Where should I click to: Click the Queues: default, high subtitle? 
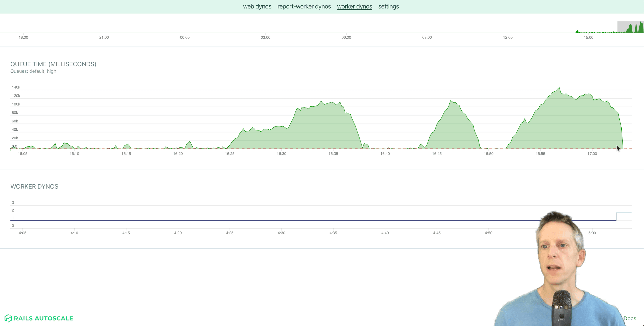[33, 71]
